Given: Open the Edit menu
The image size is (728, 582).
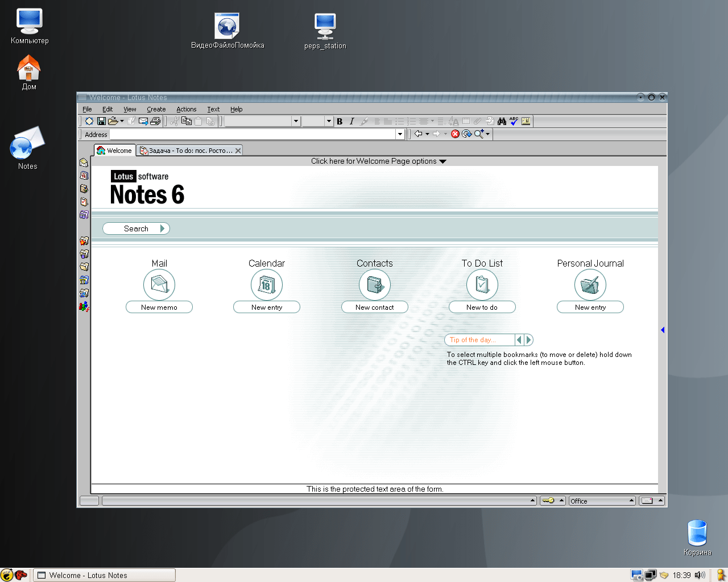Looking at the screenshot, I should pyautogui.click(x=107, y=109).
